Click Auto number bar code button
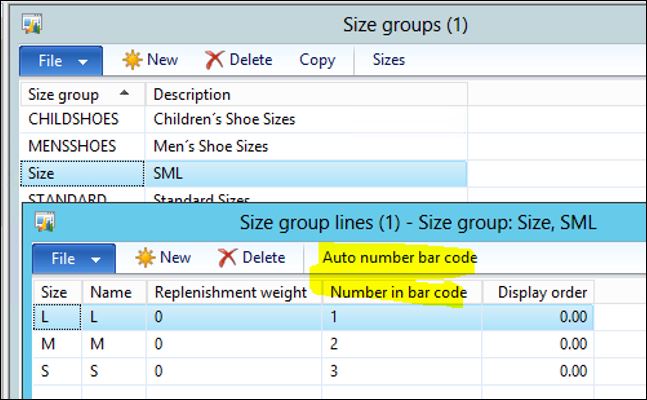The height and width of the screenshot is (400, 647). tap(399, 258)
